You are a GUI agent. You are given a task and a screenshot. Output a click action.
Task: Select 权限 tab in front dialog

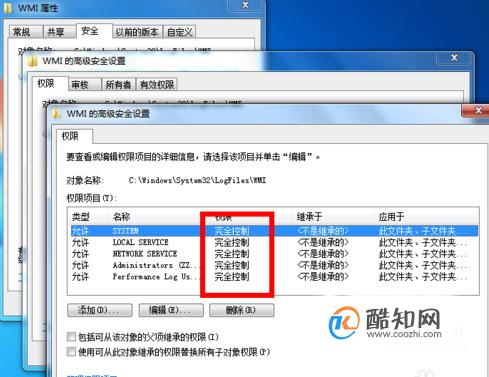(74, 136)
